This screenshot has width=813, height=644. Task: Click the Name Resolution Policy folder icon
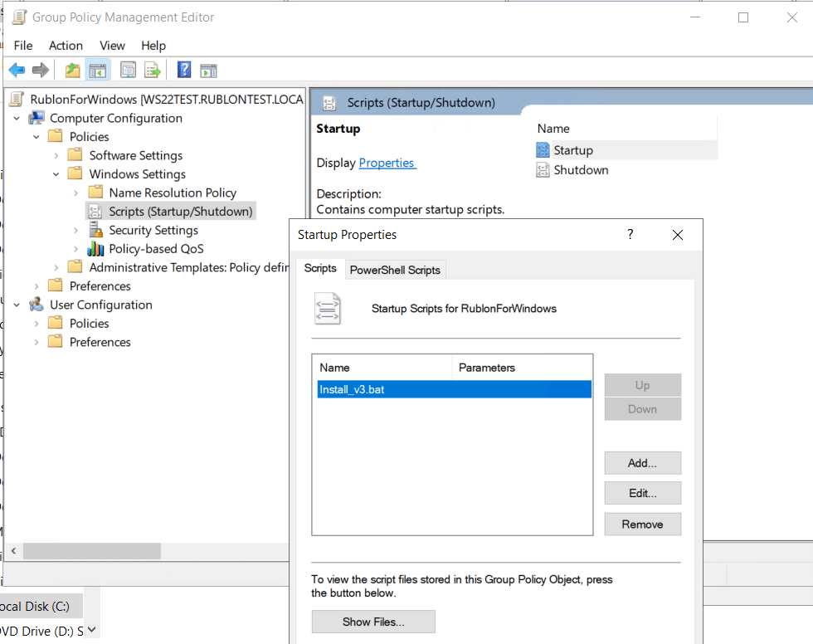[95, 192]
